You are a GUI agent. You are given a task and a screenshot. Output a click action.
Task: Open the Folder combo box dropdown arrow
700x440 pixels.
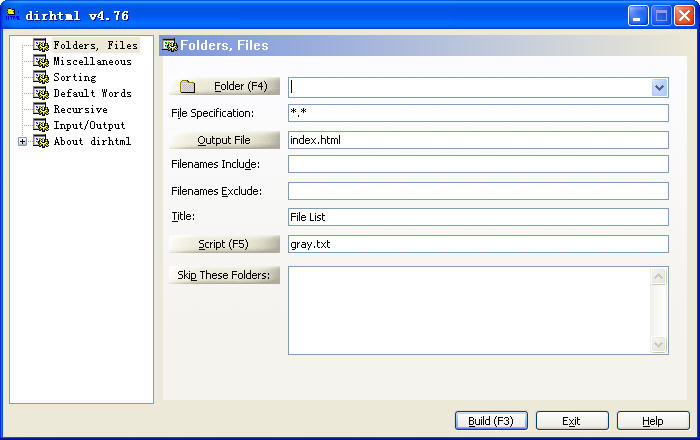pos(659,87)
